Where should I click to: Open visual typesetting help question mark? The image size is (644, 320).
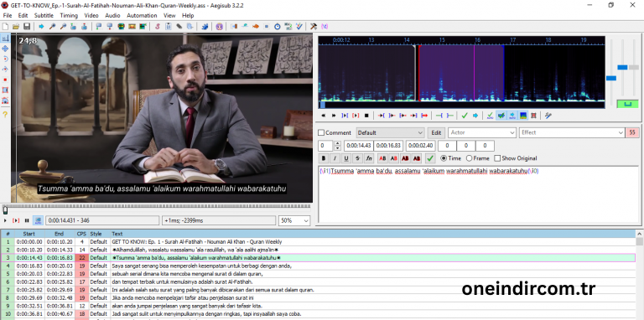pos(5,115)
